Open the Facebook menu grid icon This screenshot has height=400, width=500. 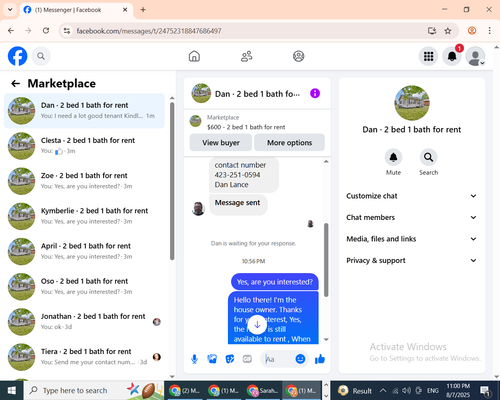(x=428, y=56)
